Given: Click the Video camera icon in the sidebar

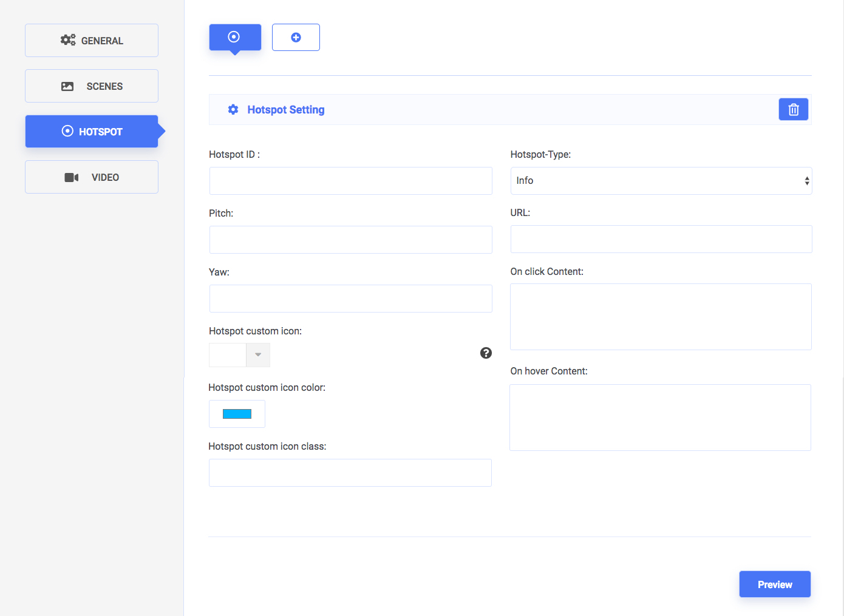Looking at the screenshot, I should 71,177.
